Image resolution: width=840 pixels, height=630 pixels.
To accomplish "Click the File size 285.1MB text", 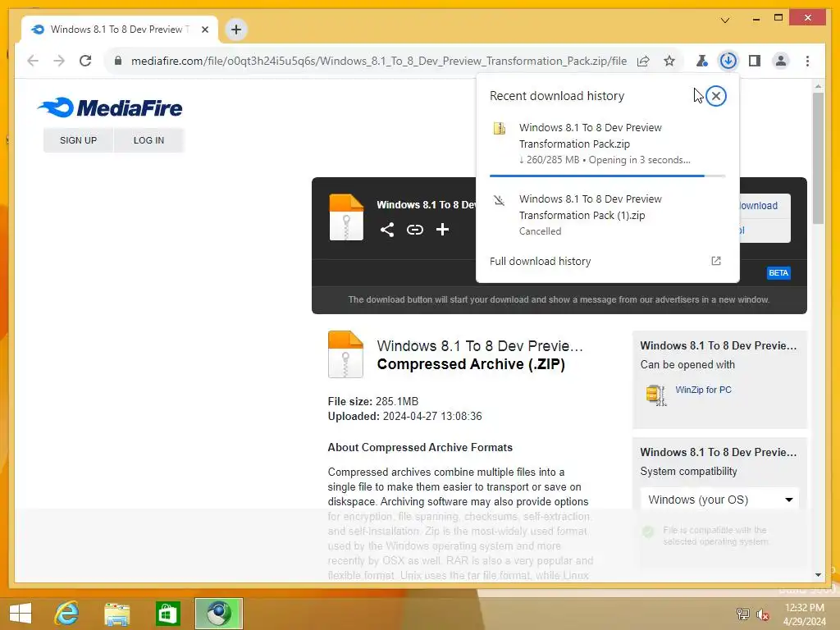I will tap(373, 401).
